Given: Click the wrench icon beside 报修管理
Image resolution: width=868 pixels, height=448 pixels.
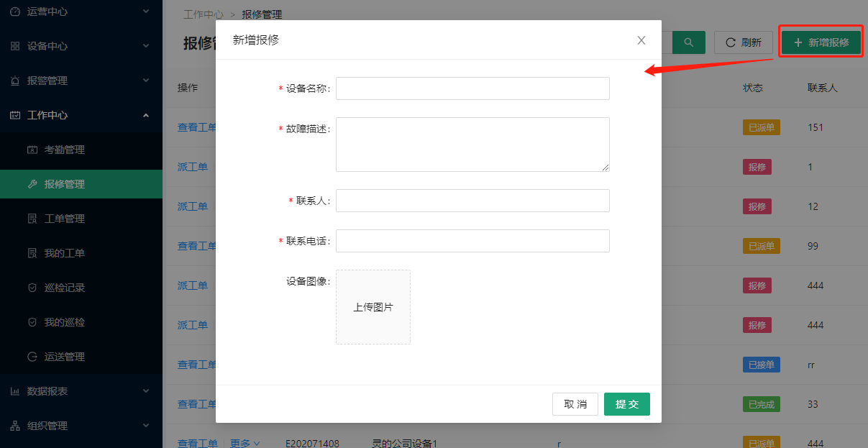Looking at the screenshot, I should 32,184.
